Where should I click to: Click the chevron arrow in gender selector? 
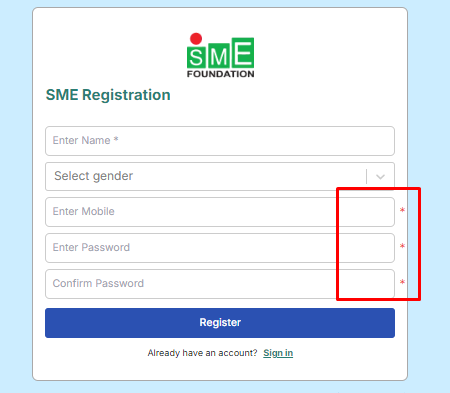380,177
